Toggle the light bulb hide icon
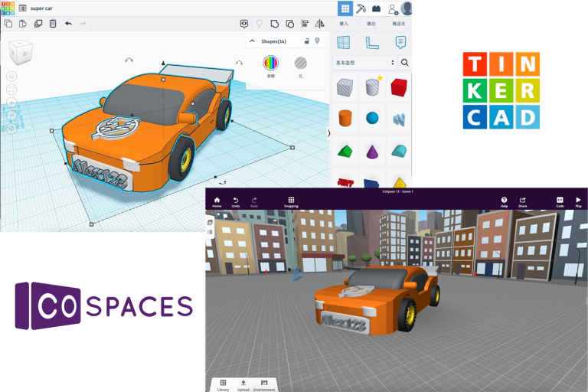The image size is (588, 392). click(x=259, y=24)
